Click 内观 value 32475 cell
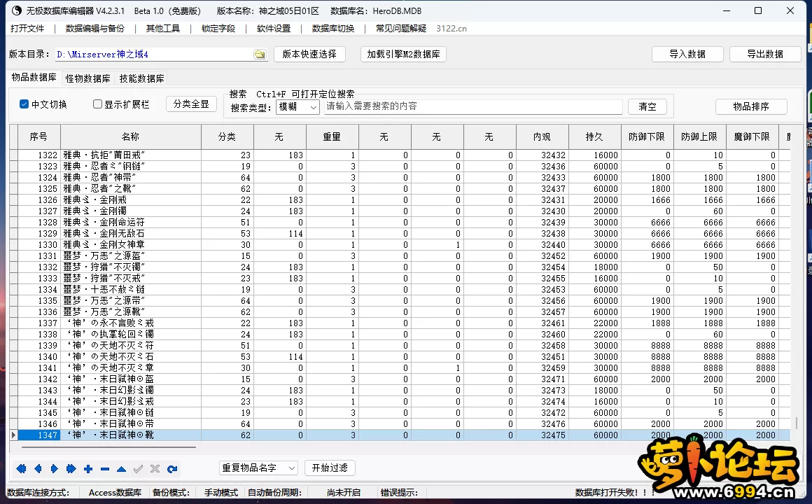The width and height of the screenshot is (812, 504). point(542,435)
